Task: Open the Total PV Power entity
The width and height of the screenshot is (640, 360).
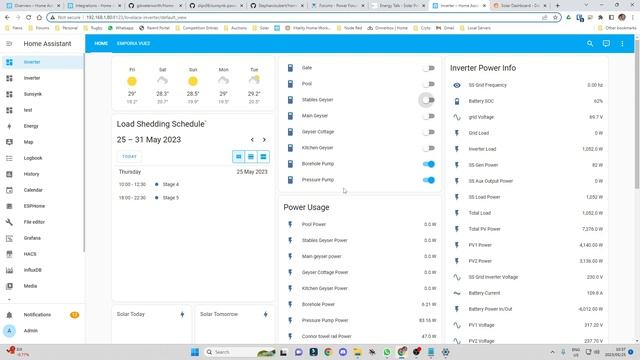Action: [x=528, y=229]
